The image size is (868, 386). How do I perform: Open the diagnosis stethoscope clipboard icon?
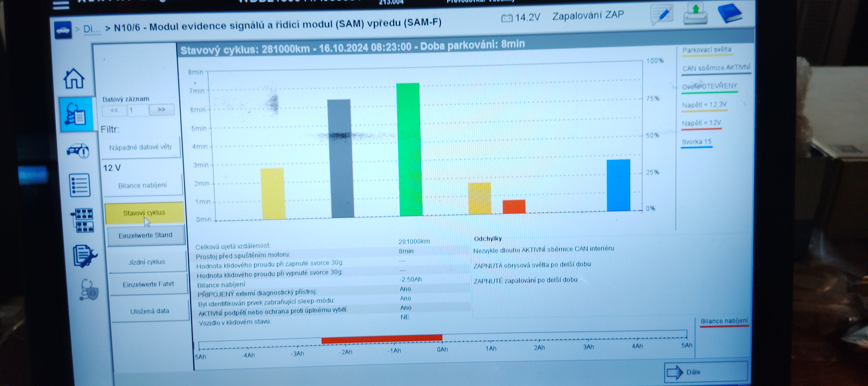point(77,114)
